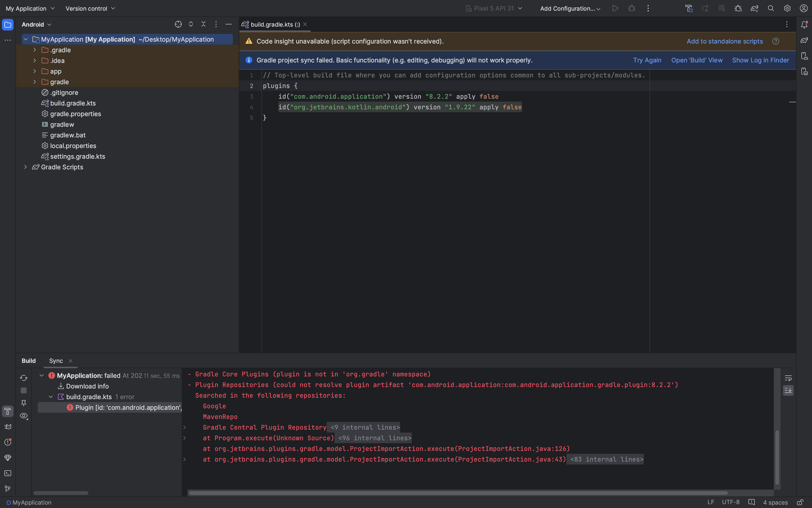Open Search Everywhere magnifier
The image size is (812, 508).
[771, 8]
